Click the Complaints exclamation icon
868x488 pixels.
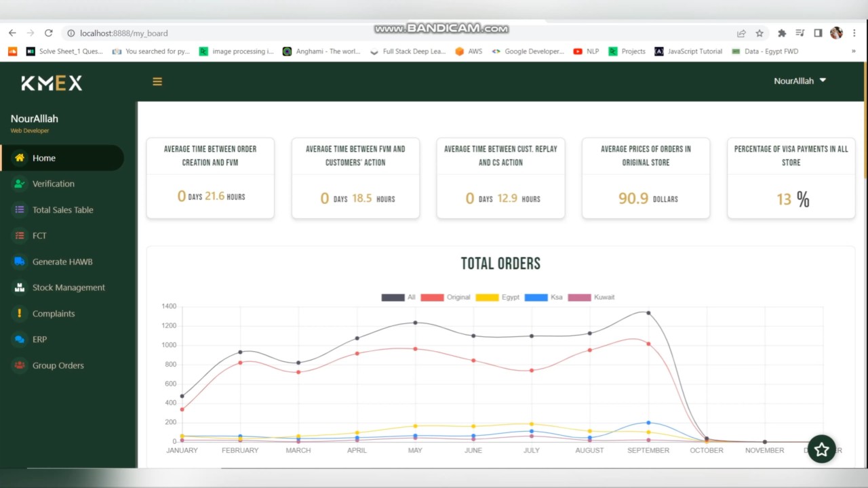(20, 313)
